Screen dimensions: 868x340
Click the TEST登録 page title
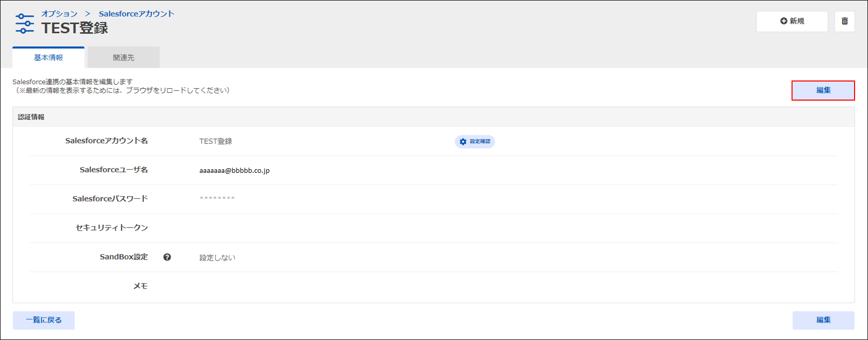[x=75, y=28]
